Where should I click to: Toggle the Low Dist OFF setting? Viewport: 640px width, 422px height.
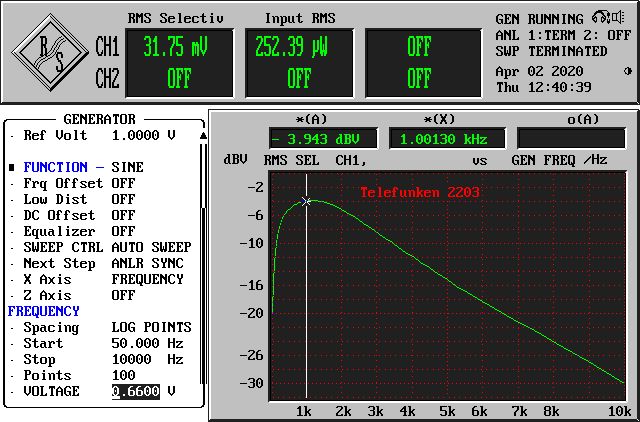pos(123,199)
